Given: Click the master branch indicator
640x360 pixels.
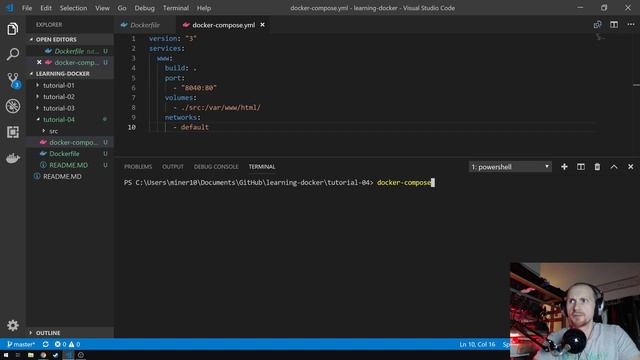Looking at the screenshot, I should [x=20, y=344].
